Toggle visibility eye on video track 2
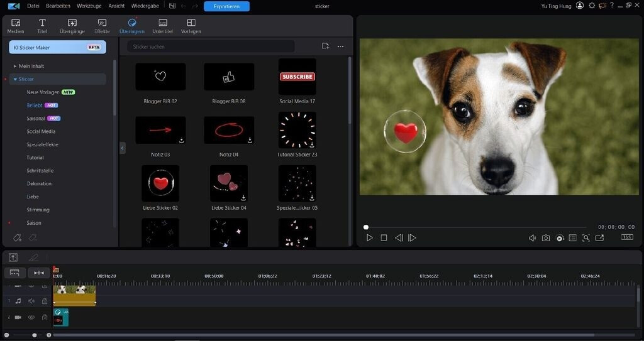 (31, 317)
